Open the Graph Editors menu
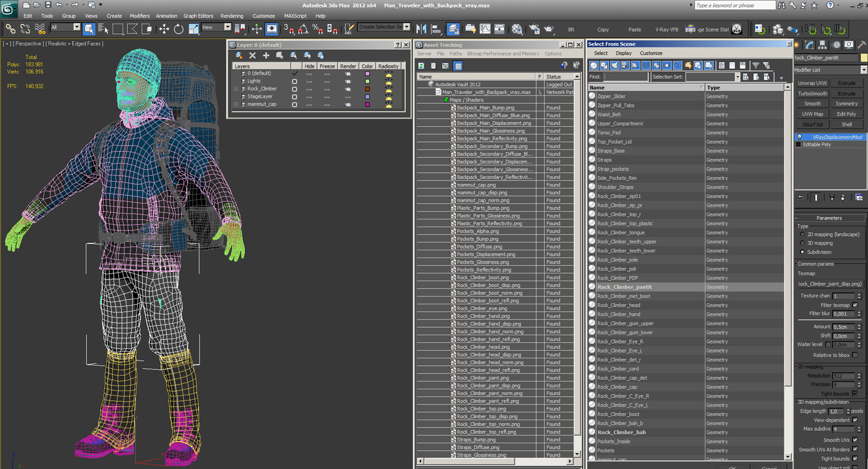868x469 pixels. point(198,16)
